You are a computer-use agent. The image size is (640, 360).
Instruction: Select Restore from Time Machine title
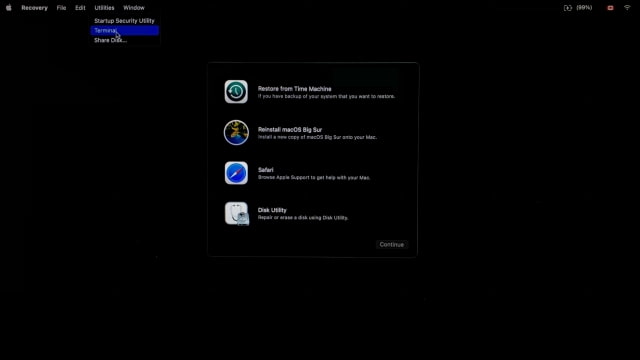tap(294, 89)
